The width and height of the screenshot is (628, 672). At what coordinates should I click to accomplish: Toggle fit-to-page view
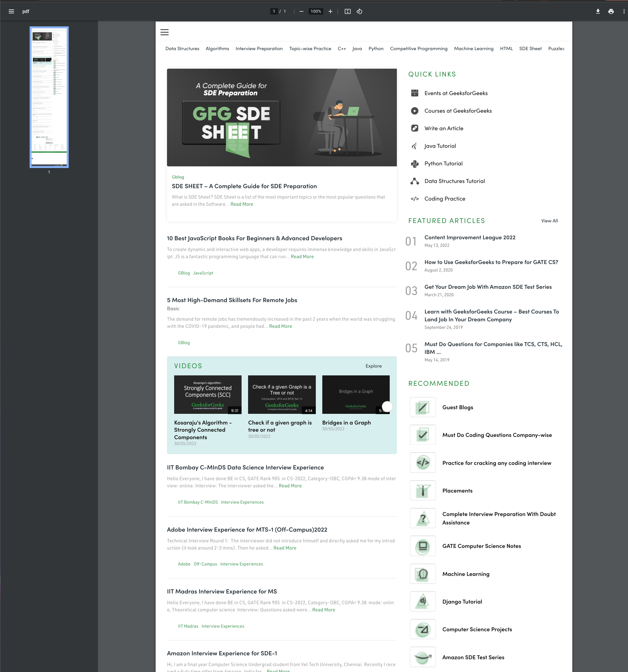(348, 11)
